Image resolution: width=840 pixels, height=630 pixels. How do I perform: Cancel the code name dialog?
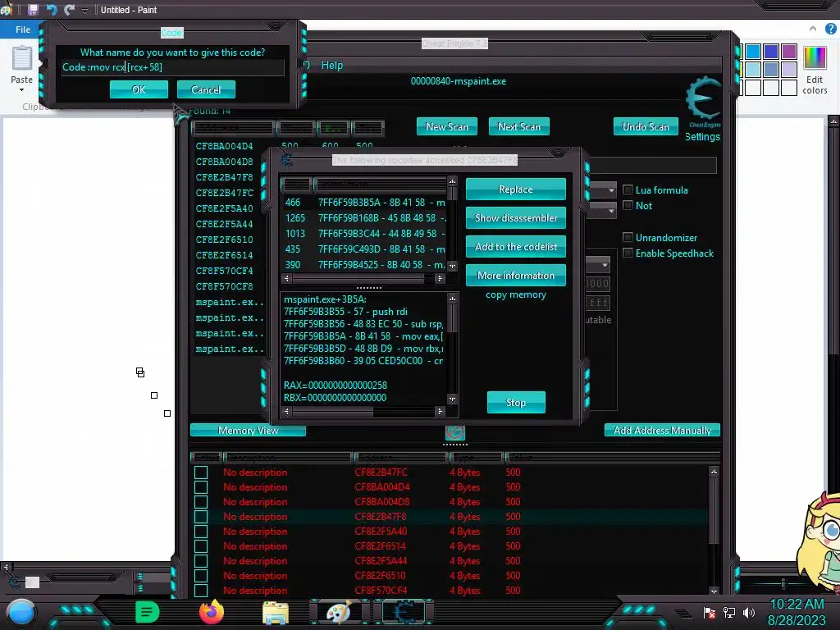(206, 89)
